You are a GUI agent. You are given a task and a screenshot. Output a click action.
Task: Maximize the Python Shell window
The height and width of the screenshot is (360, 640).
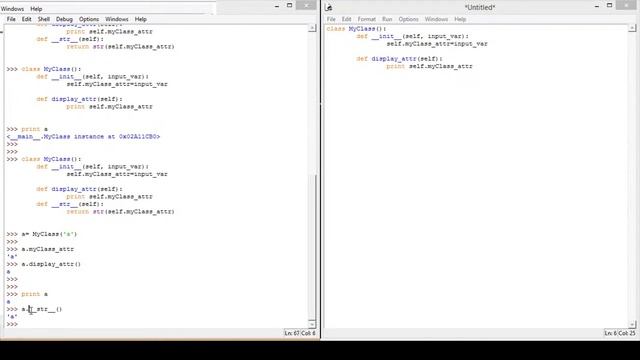[289, 5]
